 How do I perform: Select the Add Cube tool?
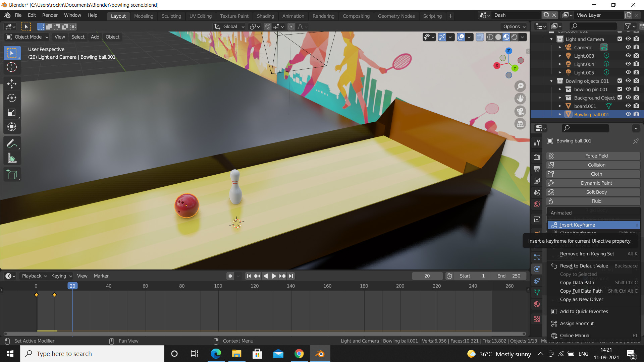click(12, 174)
